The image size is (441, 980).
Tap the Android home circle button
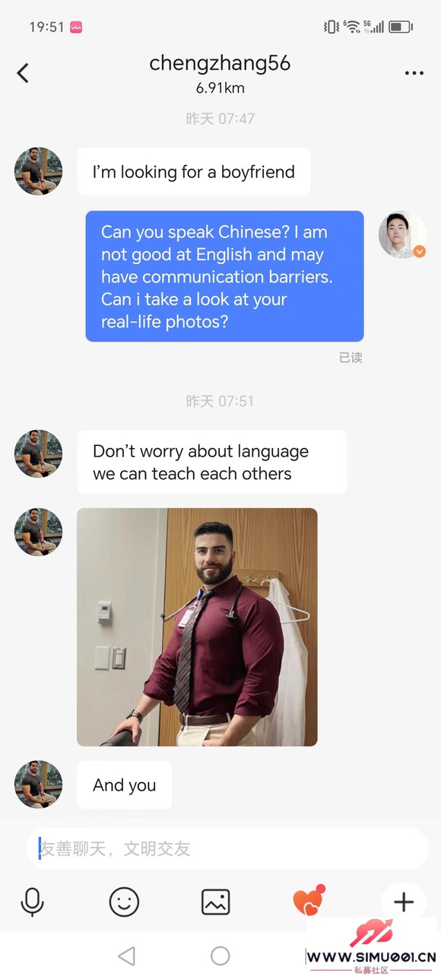click(220, 956)
